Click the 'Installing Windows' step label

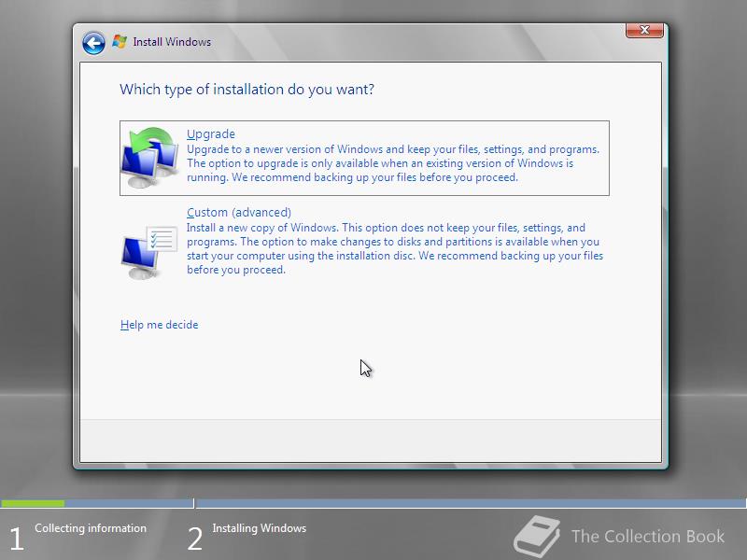260,528
